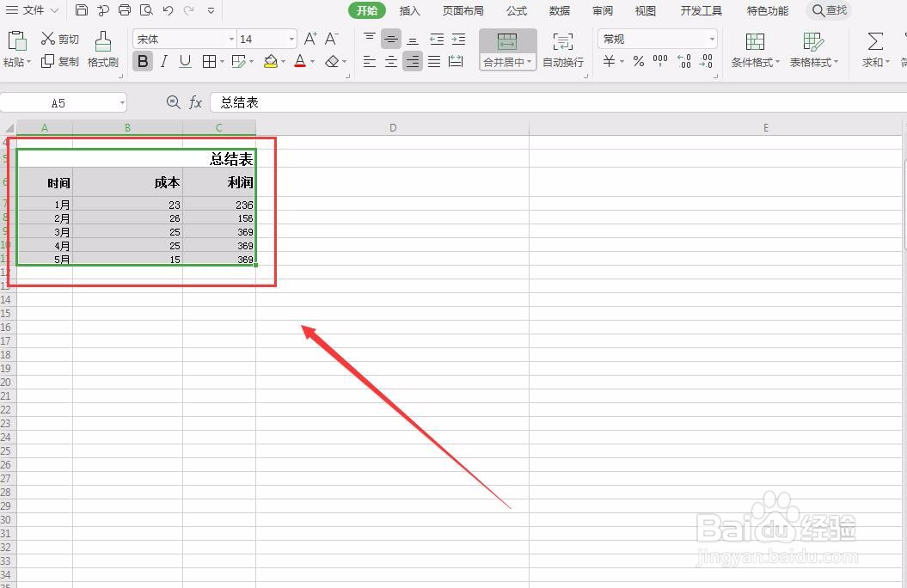Toggle Underline formatting
The width and height of the screenshot is (907, 588).
[185, 61]
